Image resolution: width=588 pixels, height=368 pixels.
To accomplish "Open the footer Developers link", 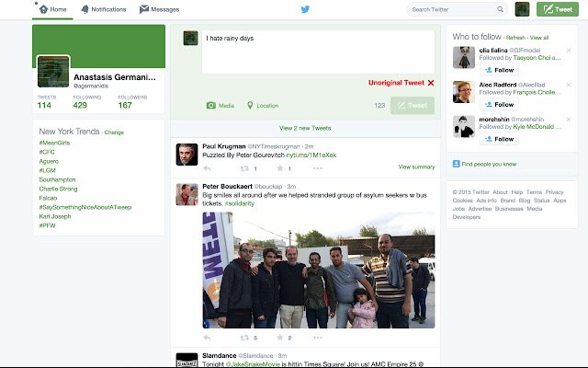I will [467, 217].
